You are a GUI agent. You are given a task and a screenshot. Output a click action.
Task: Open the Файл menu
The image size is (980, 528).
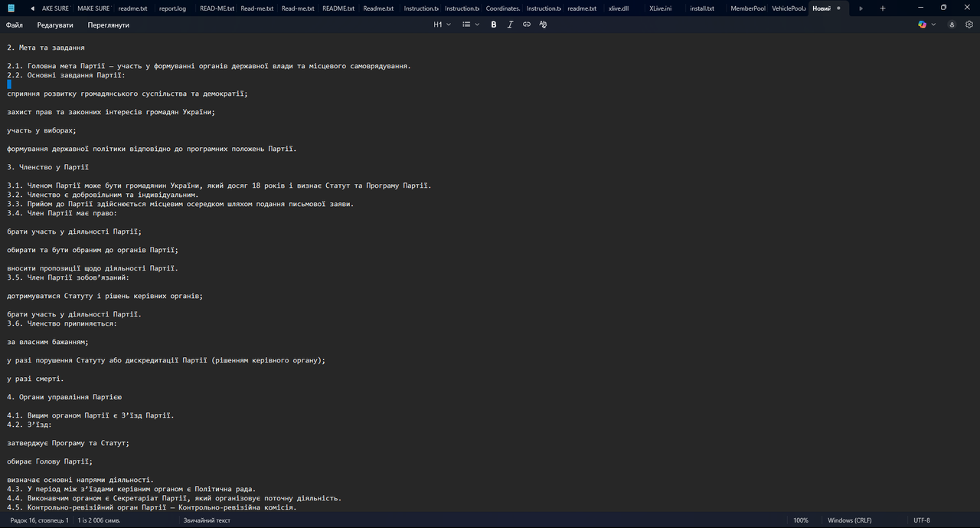click(15, 25)
